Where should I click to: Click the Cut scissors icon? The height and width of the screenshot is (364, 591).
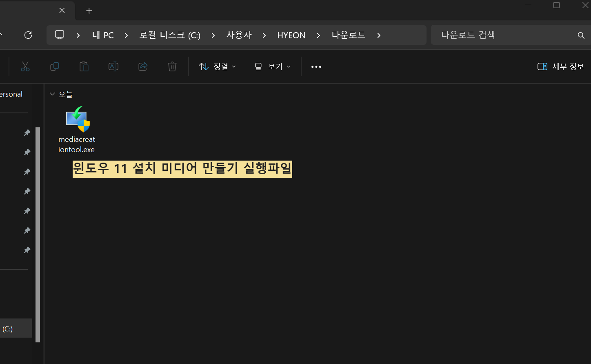[x=25, y=66]
